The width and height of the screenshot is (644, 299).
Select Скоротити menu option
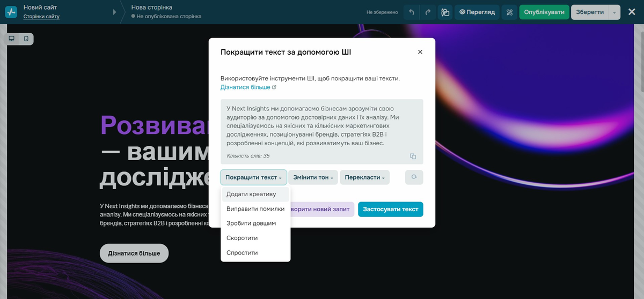[255, 238]
